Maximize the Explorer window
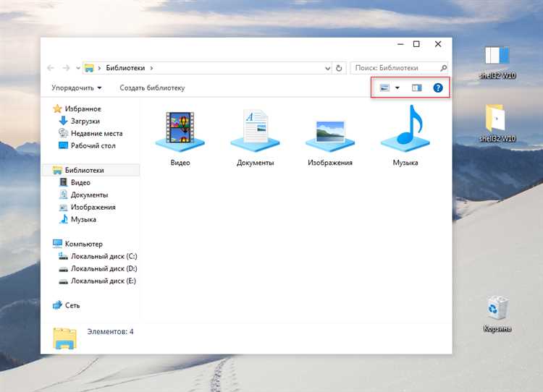 [416, 44]
